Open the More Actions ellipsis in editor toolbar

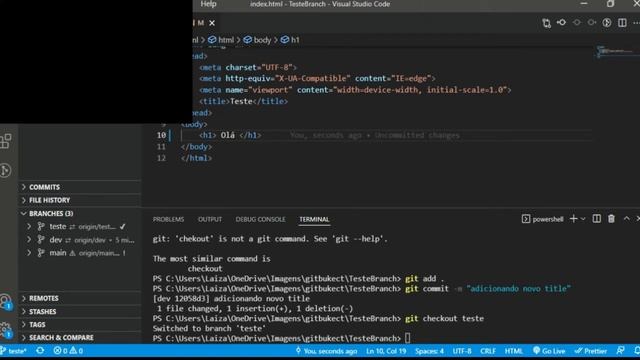[636, 23]
